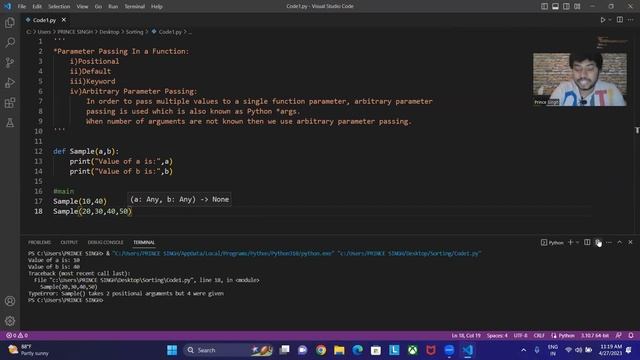Open the Testing flask view

point(10,122)
